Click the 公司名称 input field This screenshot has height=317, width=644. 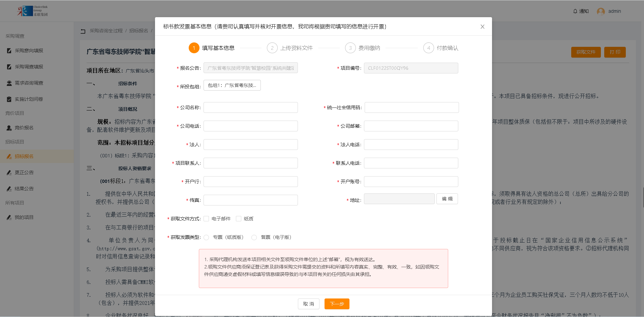point(250,107)
